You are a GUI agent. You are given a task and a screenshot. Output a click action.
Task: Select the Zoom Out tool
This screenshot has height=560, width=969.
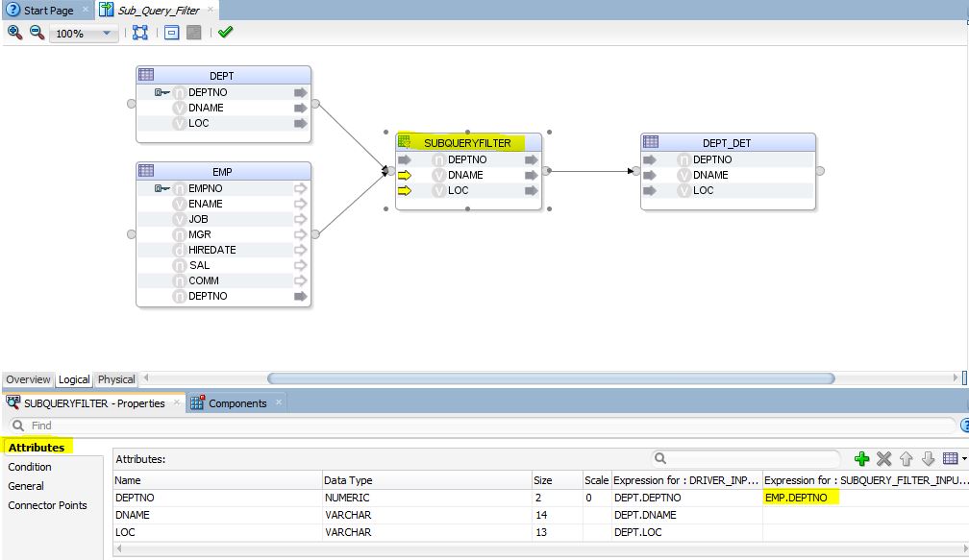click(x=35, y=30)
